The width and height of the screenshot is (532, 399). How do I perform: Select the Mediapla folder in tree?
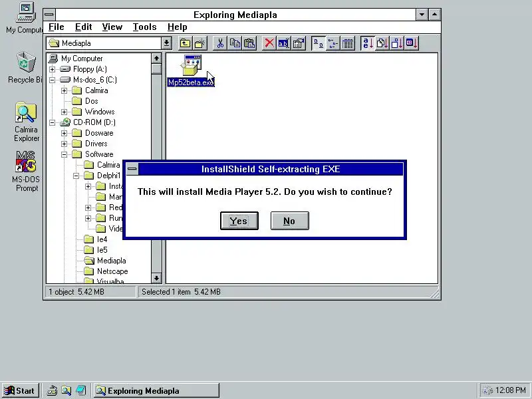[111, 261]
